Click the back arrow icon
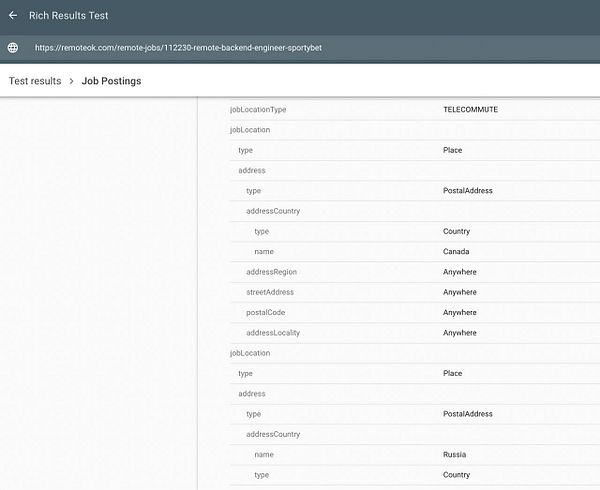The height and width of the screenshot is (490, 600). pyautogui.click(x=13, y=15)
